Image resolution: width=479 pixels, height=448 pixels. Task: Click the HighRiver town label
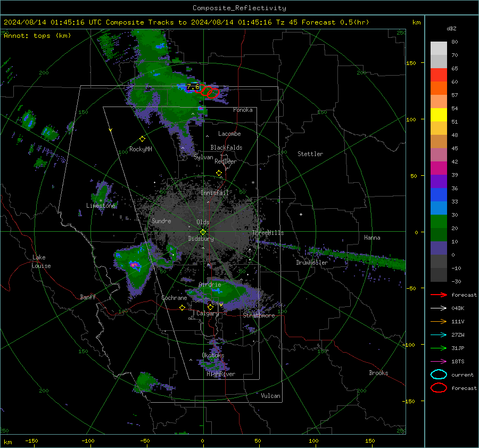(221, 374)
